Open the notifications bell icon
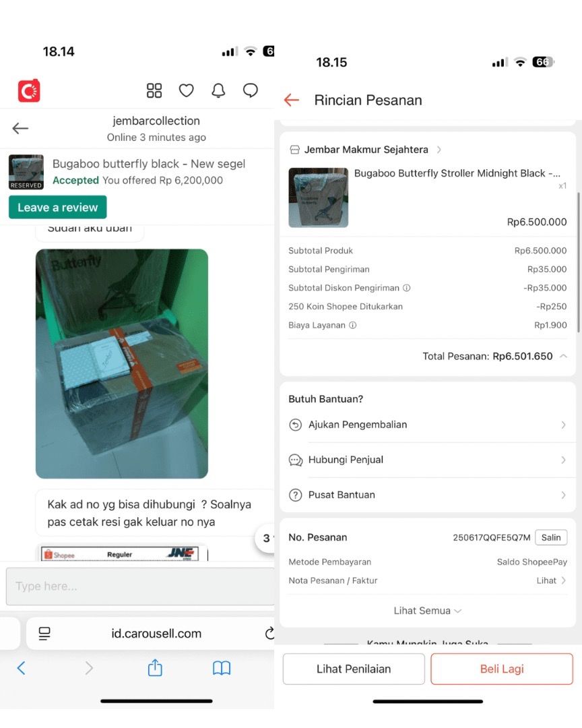 218,90
